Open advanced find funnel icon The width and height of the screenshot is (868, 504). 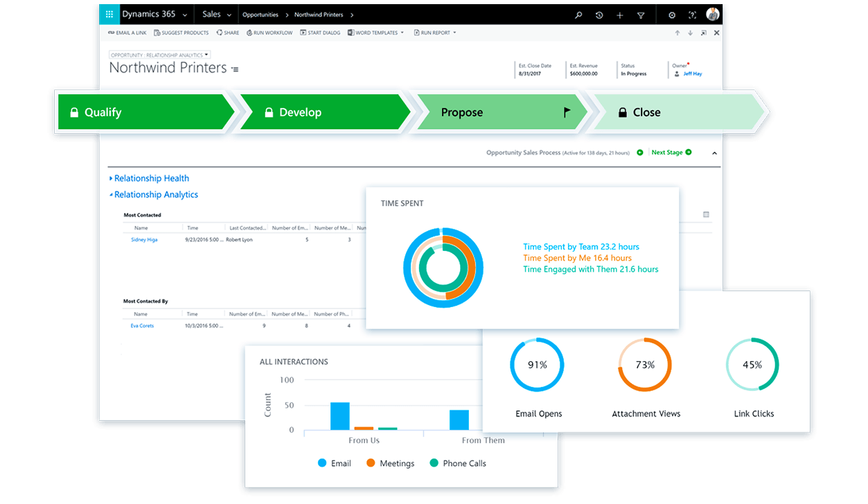click(641, 15)
